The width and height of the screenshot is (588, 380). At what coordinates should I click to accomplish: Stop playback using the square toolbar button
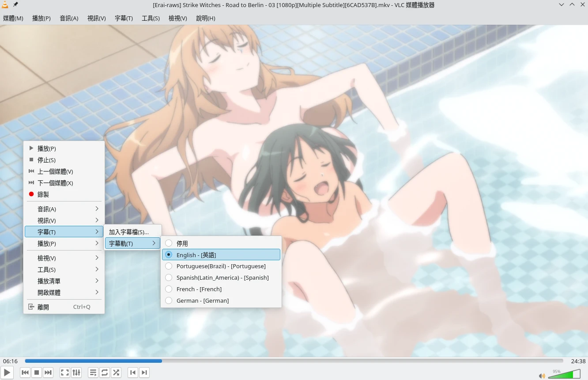point(37,372)
